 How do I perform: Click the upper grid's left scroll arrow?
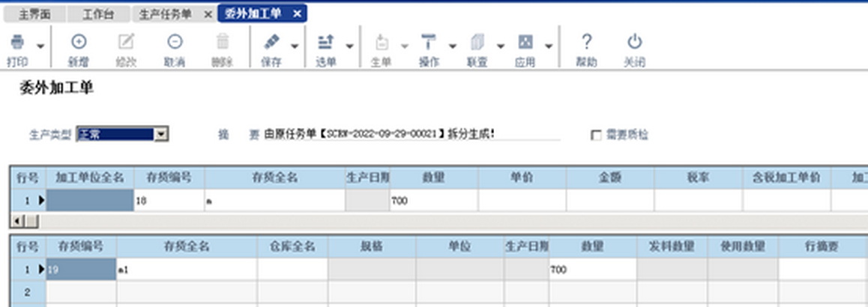coord(16,221)
